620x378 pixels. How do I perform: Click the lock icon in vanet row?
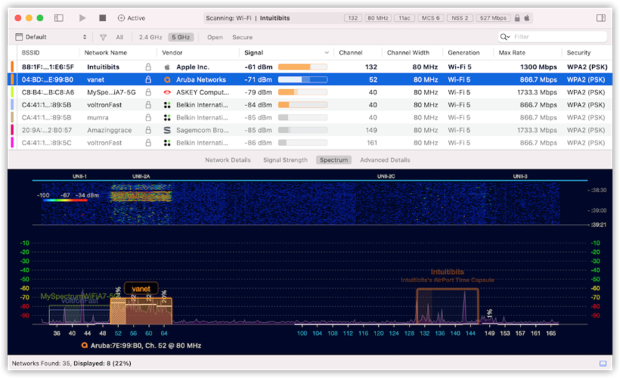coord(148,79)
